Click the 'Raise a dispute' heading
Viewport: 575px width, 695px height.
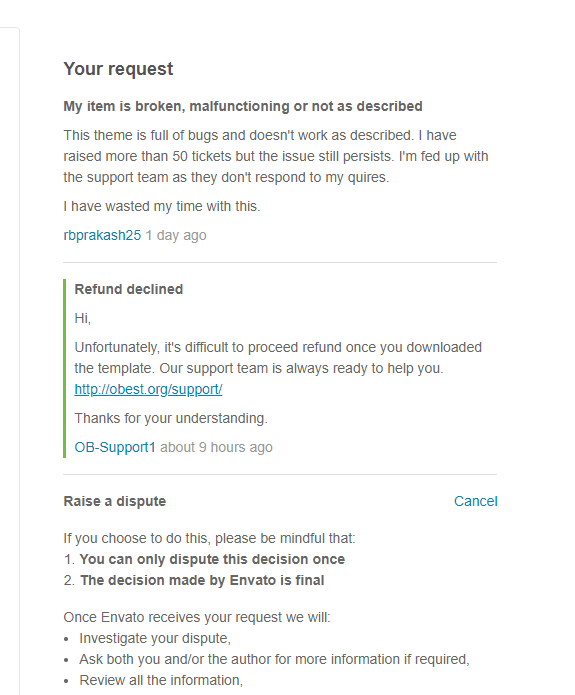click(x=114, y=501)
